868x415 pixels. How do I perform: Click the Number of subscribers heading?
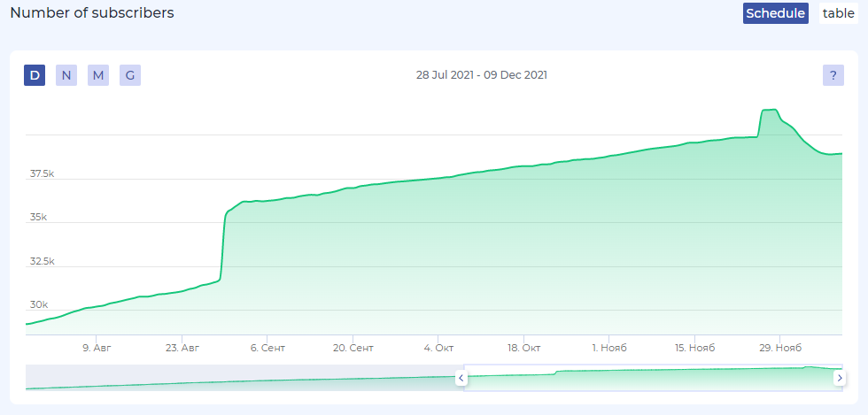[92, 12]
